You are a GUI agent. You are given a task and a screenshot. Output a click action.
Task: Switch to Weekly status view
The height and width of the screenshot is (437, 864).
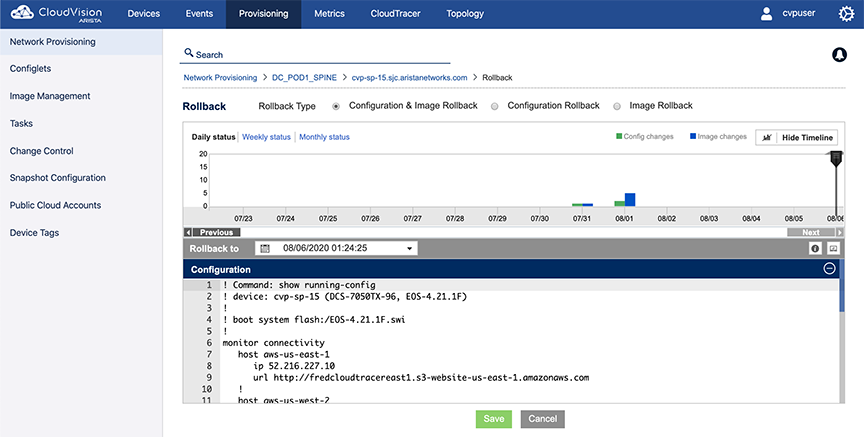pos(266,137)
